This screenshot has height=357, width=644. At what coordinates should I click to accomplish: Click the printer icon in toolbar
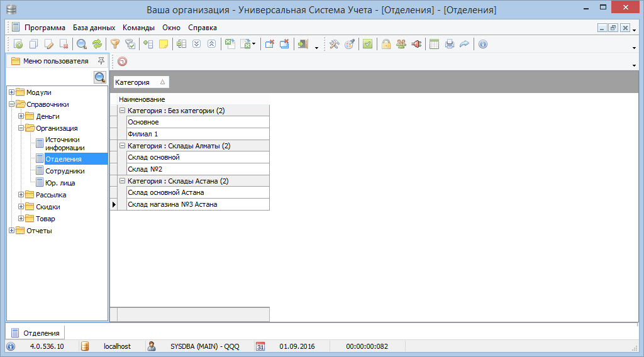point(450,44)
